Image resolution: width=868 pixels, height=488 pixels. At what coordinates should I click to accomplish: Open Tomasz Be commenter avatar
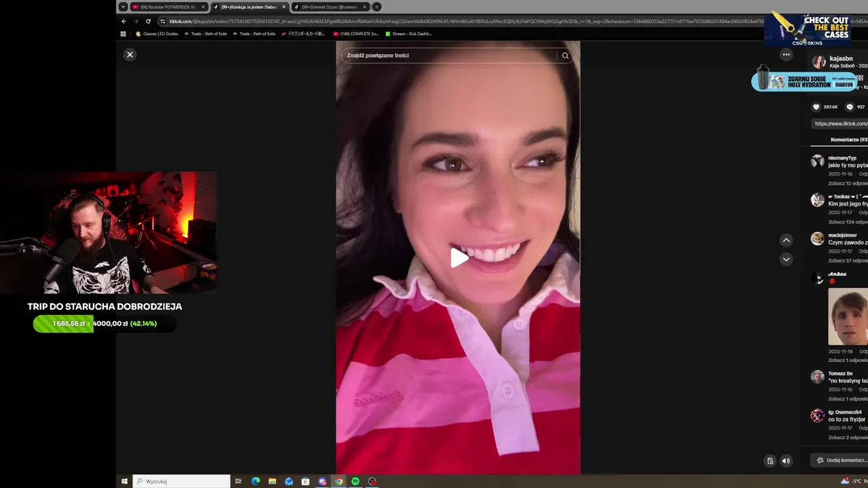pos(817,377)
